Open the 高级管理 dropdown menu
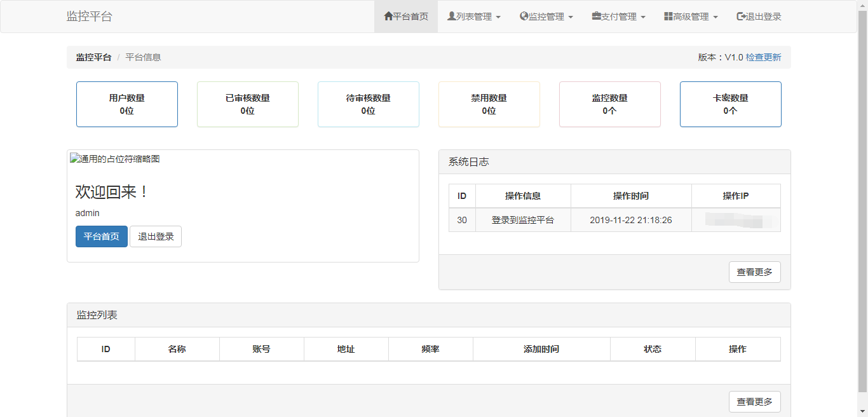 (691, 17)
